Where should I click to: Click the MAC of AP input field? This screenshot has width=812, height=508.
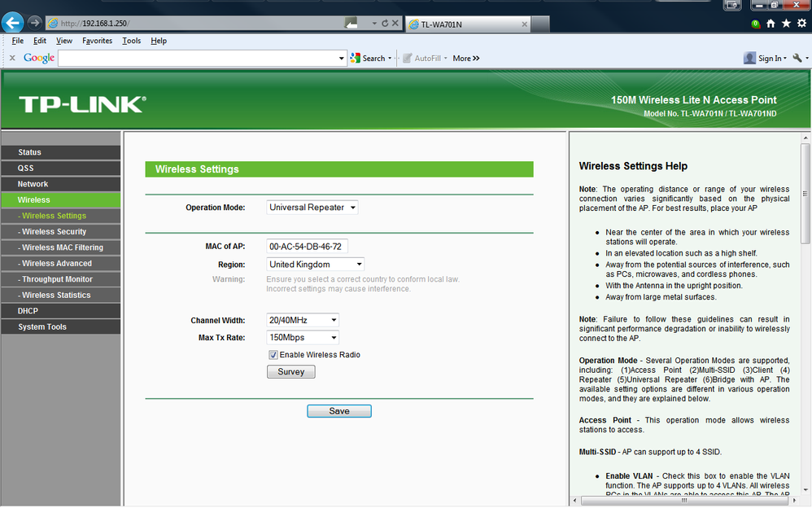point(307,246)
